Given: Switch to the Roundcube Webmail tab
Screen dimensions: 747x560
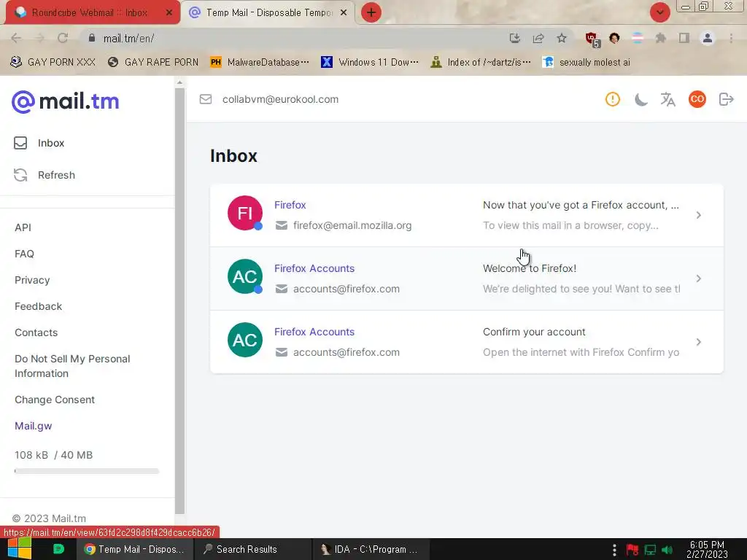Looking at the screenshot, I should point(90,13).
